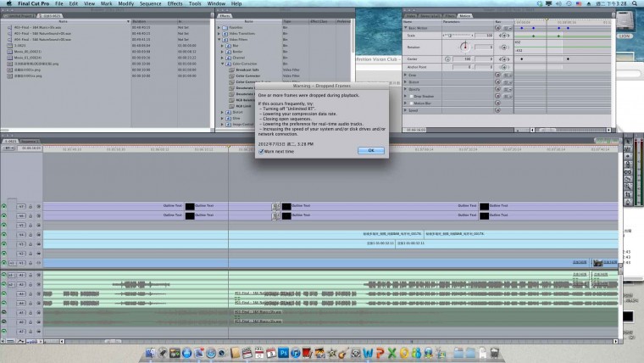Expand the Crop parameter section
Image resolution: width=644 pixels, height=363 pixels.
click(406, 74)
